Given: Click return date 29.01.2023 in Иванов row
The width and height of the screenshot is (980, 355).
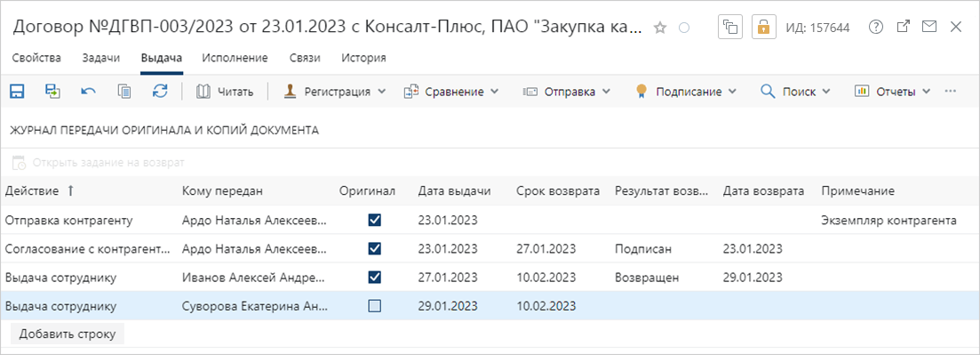Looking at the screenshot, I should pos(753,278).
